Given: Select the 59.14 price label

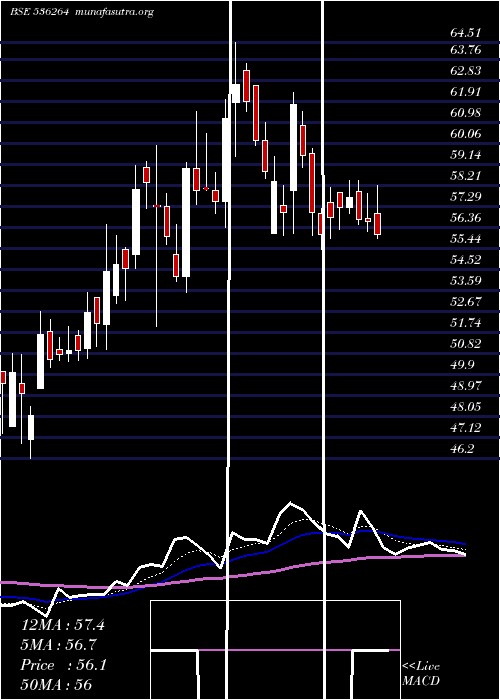Looking at the screenshot, I should click(x=466, y=154).
